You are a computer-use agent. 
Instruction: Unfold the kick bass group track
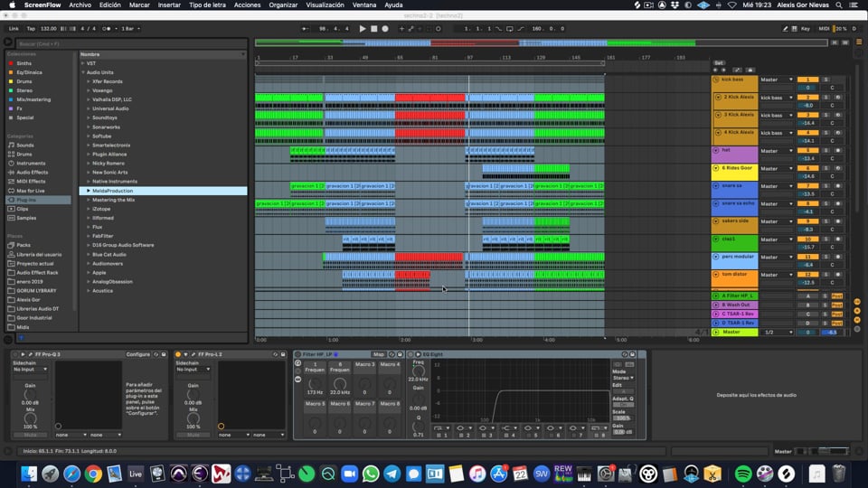tap(716, 80)
